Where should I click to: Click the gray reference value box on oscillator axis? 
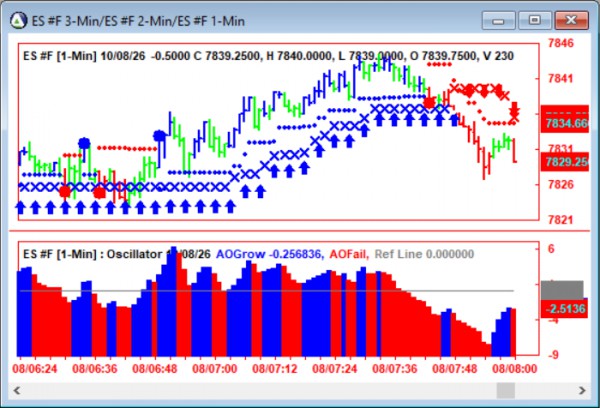pos(562,290)
